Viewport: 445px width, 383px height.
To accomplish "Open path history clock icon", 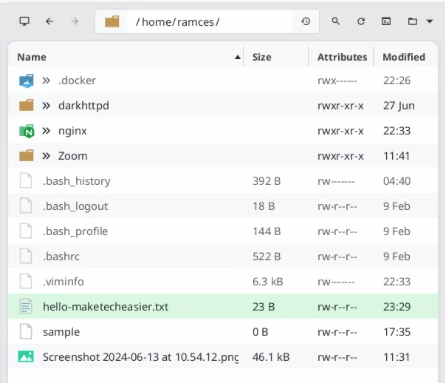I will click(x=306, y=22).
